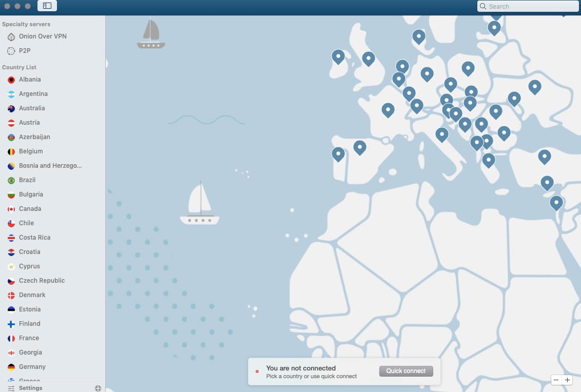
Task: Toggle the sidebar view button
Action: [x=47, y=6]
